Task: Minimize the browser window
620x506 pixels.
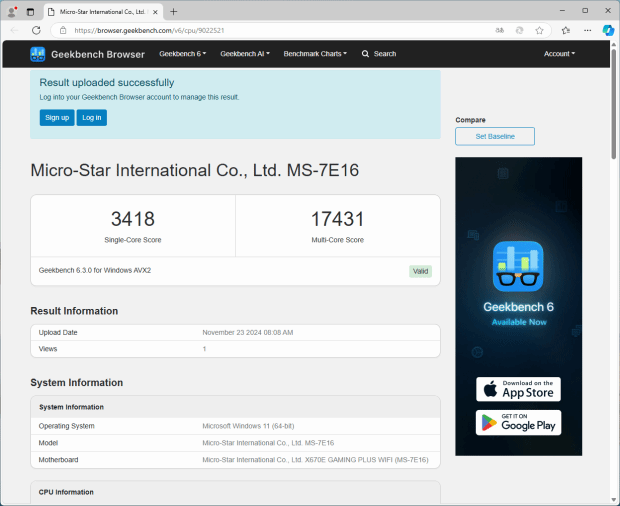Action: (x=562, y=11)
